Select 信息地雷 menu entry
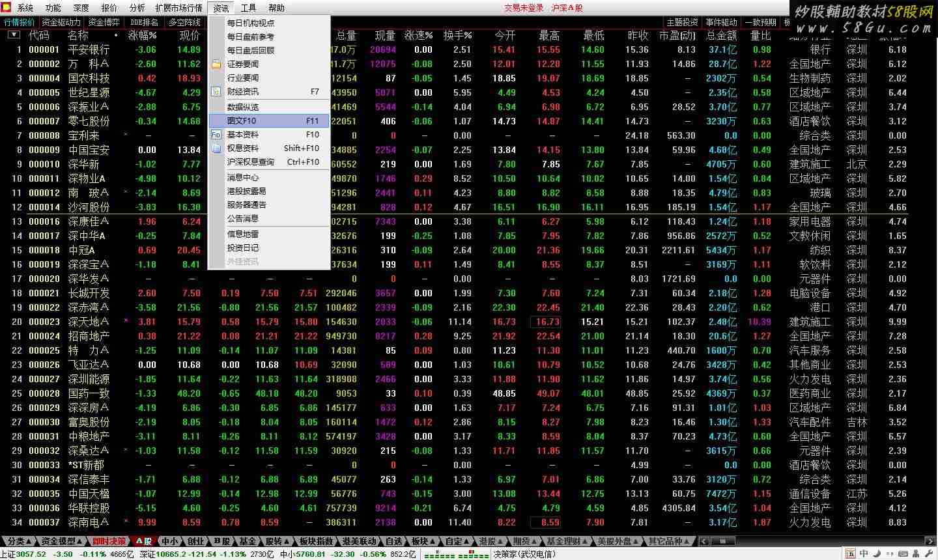 (269, 234)
